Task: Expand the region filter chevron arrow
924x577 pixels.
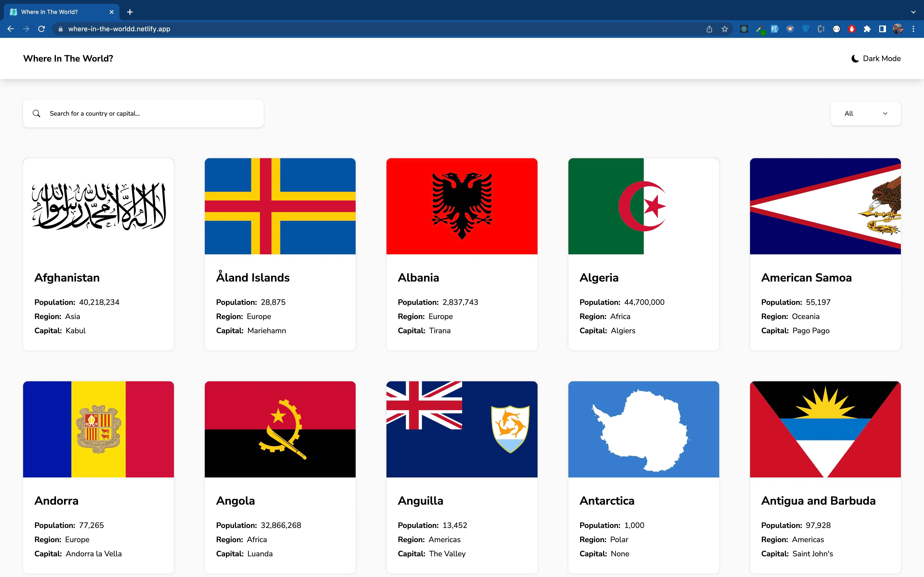Action: pos(885,113)
